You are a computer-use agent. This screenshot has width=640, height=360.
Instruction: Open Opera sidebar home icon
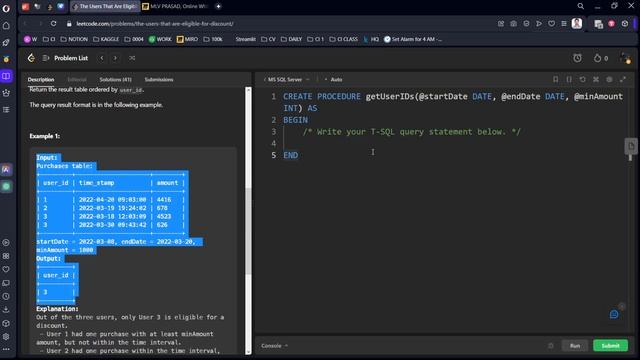(x=6, y=26)
